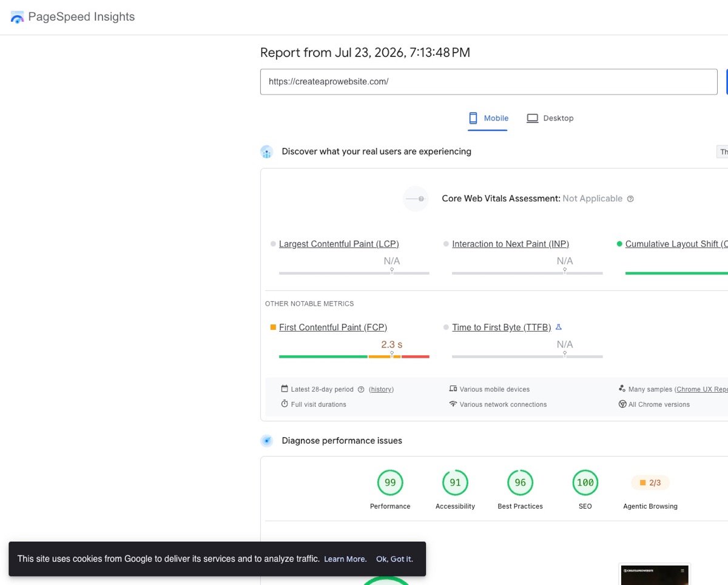Image resolution: width=728 pixels, height=585 pixels.
Task: Click the Full visit durations text
Action: click(x=318, y=404)
